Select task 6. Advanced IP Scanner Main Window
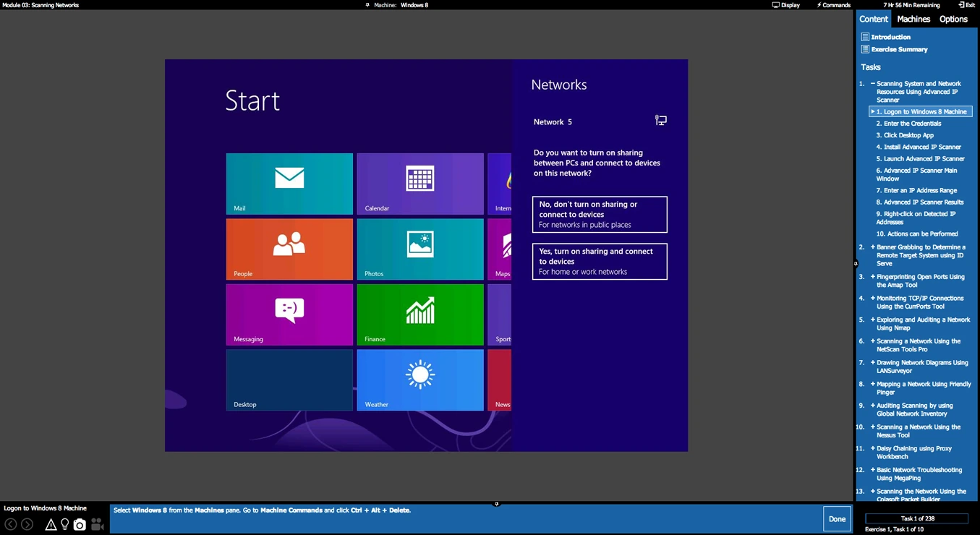Image resolution: width=980 pixels, height=535 pixels. tap(916, 174)
